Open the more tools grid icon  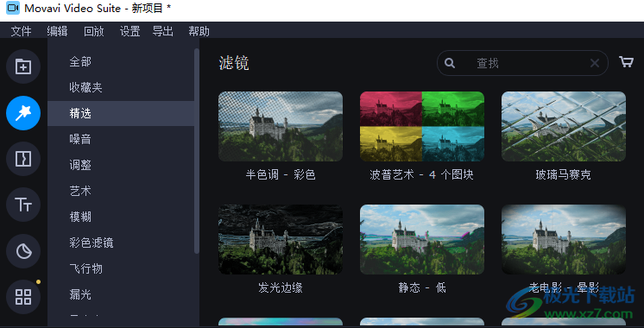tap(23, 297)
